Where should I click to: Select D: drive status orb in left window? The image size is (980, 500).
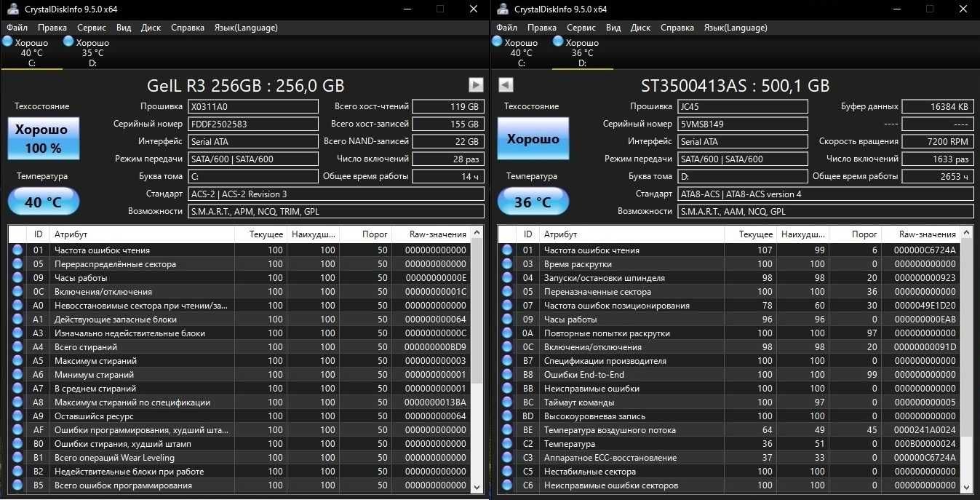pyautogui.click(x=69, y=42)
